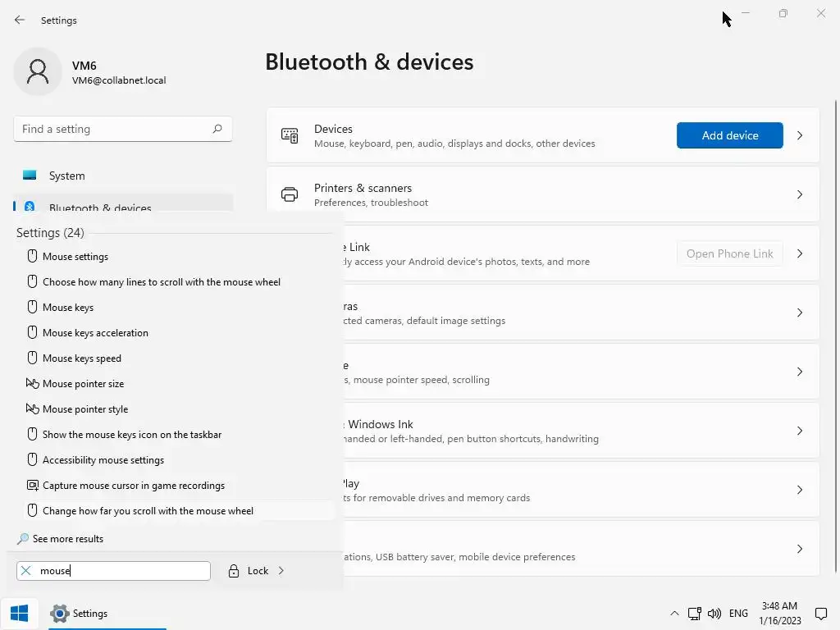Screen dimensions: 840x630
Task: Click the back arrow in Settings header
Action: 20,20
